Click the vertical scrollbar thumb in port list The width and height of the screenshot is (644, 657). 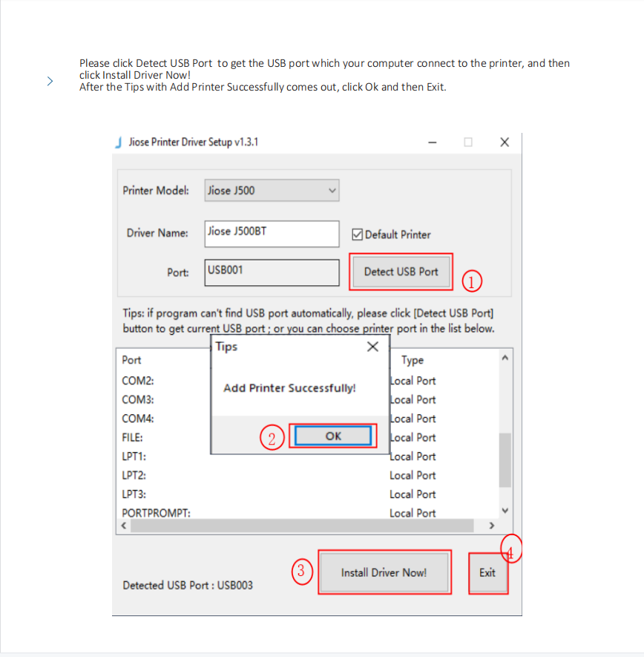[x=505, y=460]
